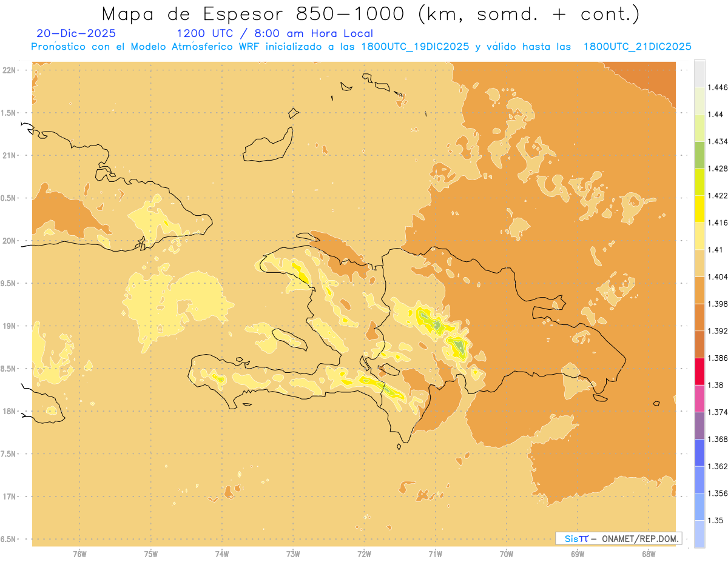Click the colorbar value '1.38'
The height and width of the screenshot is (562, 728).
(x=716, y=385)
